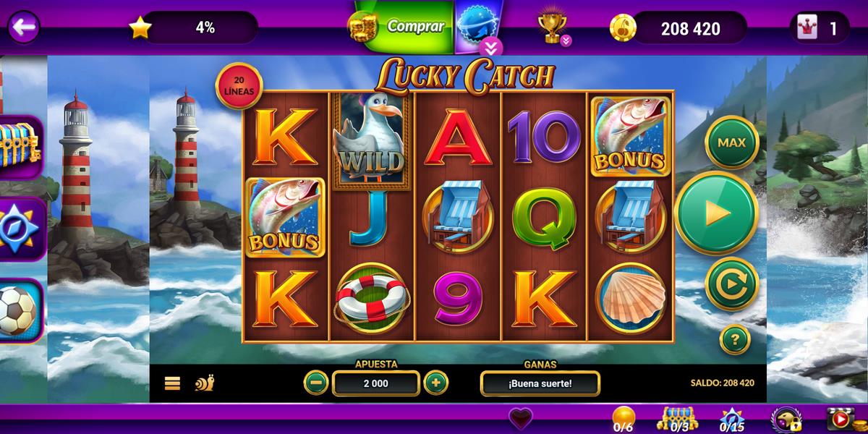868x434 pixels.
Task: Open help with the question mark icon
Action: click(x=735, y=339)
